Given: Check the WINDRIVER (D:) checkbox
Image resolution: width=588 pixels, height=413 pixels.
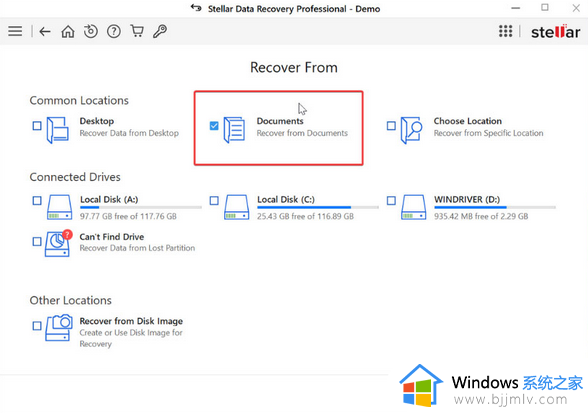Looking at the screenshot, I should 391,201.
